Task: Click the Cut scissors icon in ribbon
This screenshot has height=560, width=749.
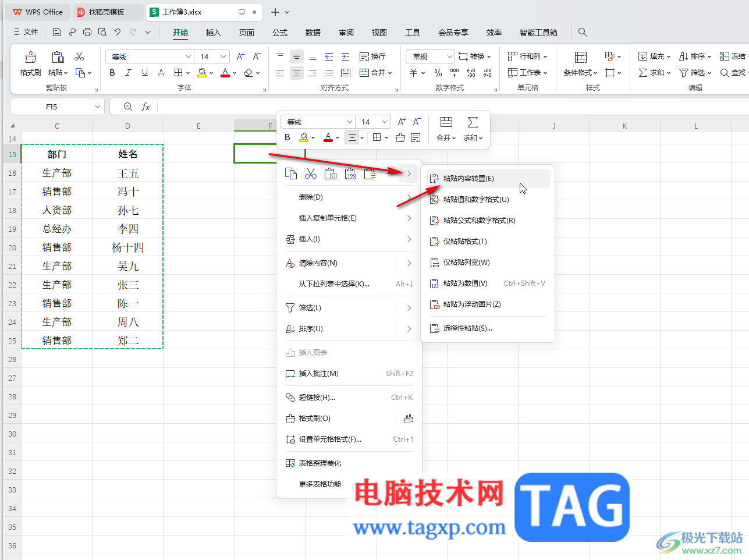Action: pyautogui.click(x=79, y=56)
